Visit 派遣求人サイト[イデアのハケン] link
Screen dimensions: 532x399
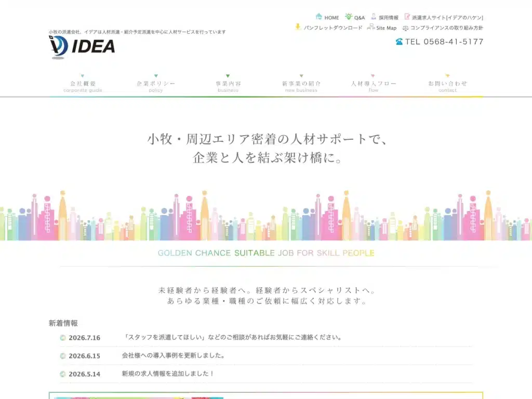tap(447, 18)
